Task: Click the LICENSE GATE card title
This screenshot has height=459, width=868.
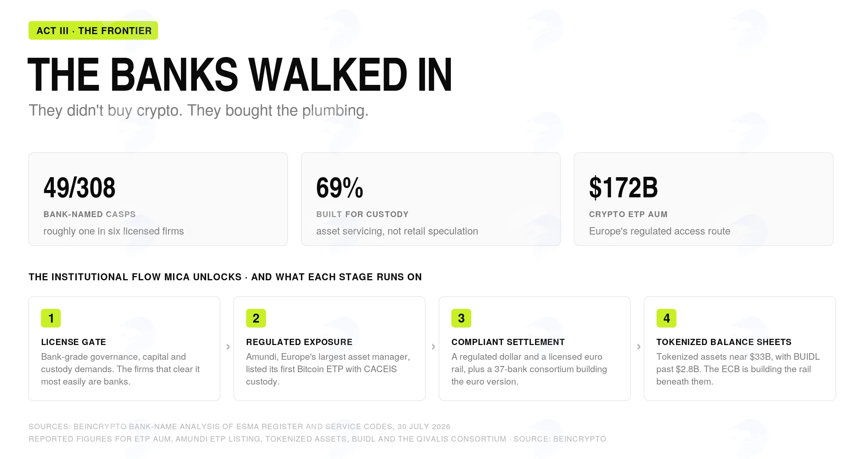Action: [x=74, y=342]
